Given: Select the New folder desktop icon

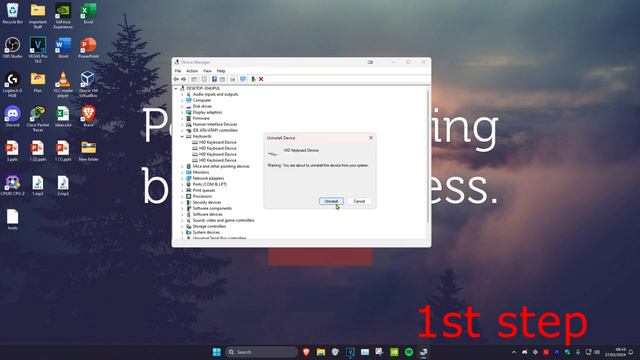Looking at the screenshot, I should coord(88,151).
